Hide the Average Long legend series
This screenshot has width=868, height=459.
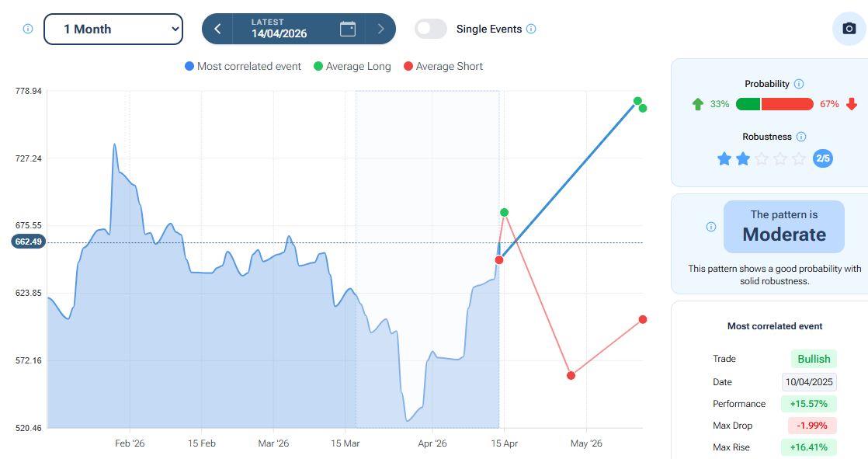tap(352, 67)
